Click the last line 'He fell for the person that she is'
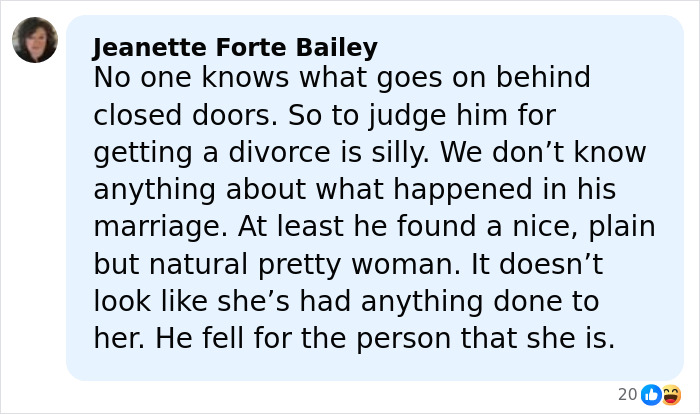 354,338
